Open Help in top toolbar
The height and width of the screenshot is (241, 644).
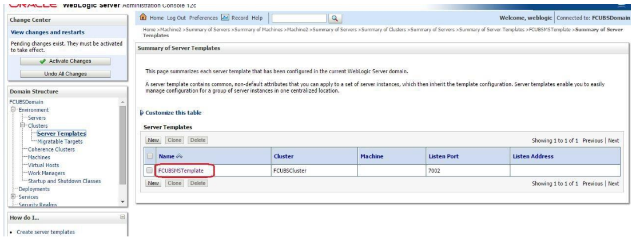[x=257, y=18]
